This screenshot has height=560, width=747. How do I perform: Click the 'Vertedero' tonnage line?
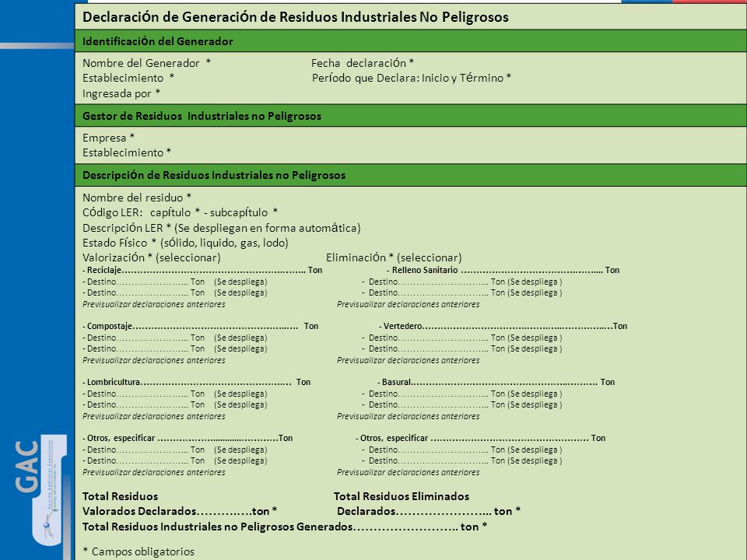503,326
